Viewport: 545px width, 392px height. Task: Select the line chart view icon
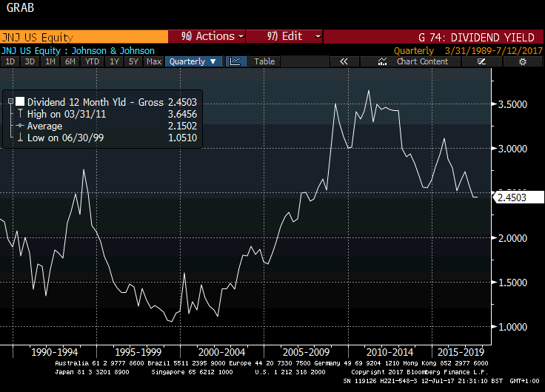pyautogui.click(x=235, y=61)
